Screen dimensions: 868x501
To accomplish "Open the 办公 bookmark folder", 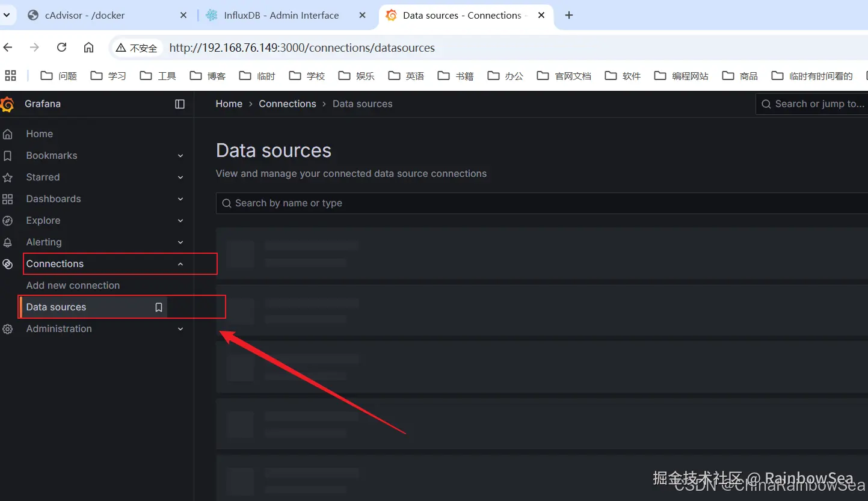I will point(505,76).
